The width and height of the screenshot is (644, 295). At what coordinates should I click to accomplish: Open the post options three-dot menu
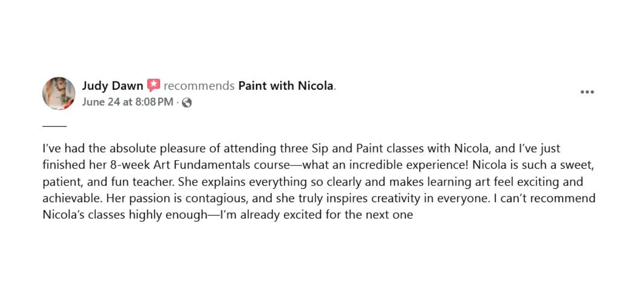coord(587,92)
